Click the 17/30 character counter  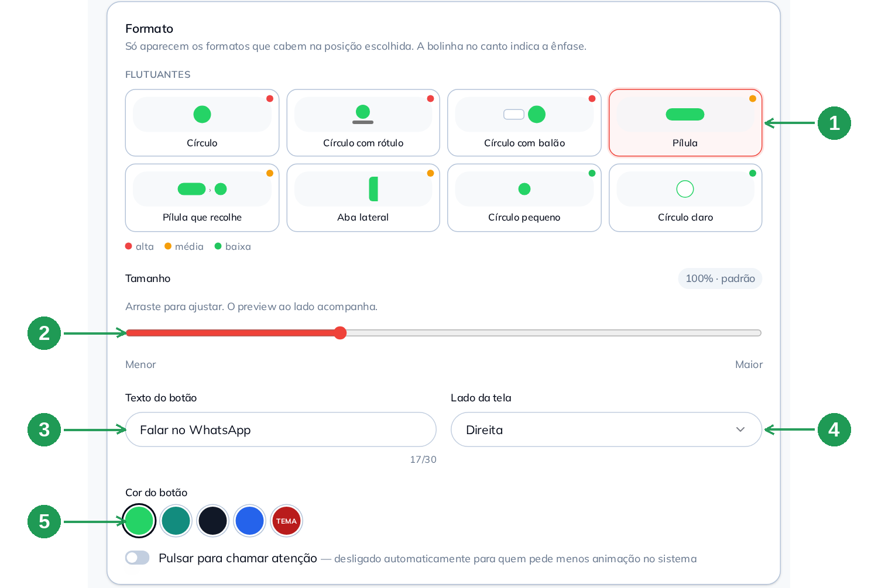click(x=423, y=459)
